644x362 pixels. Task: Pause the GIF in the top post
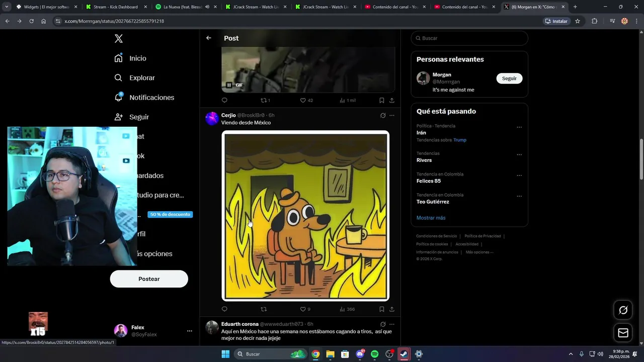[x=229, y=85]
